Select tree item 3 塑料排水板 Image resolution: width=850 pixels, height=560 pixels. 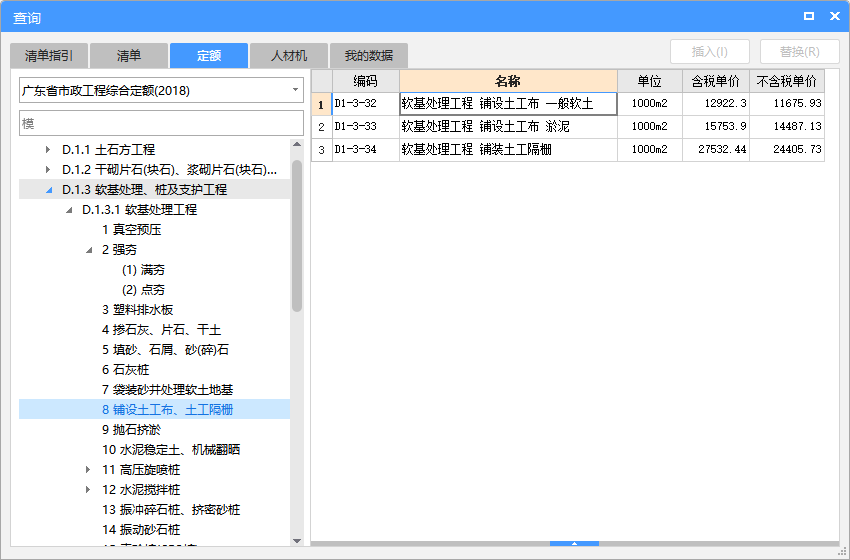(138, 310)
